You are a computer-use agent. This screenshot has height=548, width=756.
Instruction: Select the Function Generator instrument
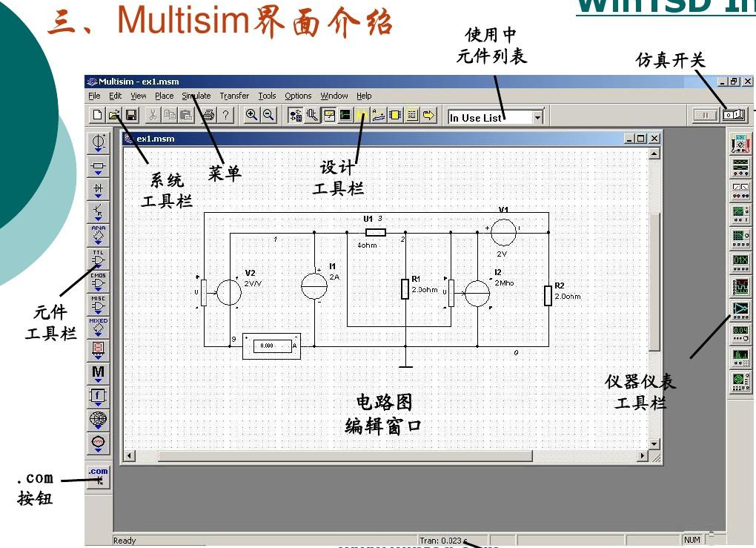[740, 168]
